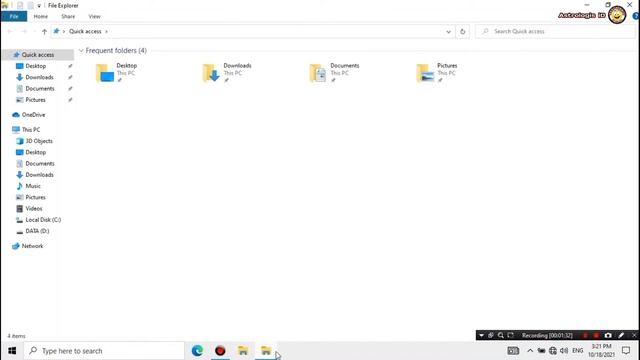The height and width of the screenshot is (360, 640).
Task: Select the Documents frequent folder icon
Action: [x=318, y=73]
